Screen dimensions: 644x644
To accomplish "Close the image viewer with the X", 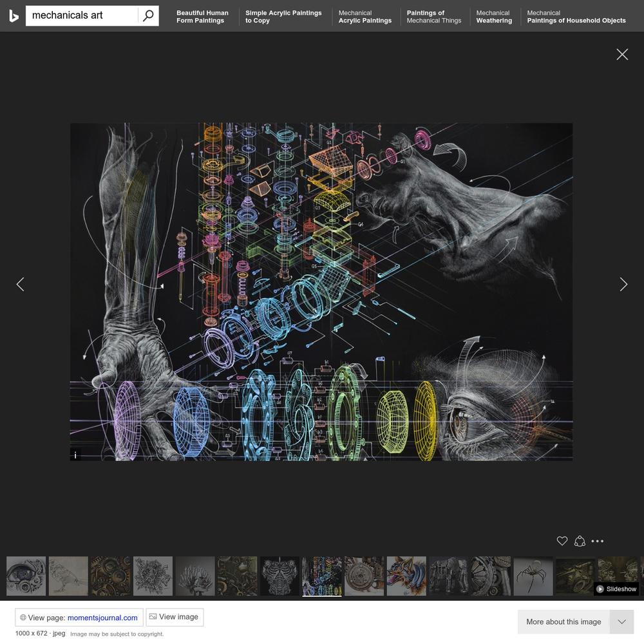I will pyautogui.click(x=622, y=54).
